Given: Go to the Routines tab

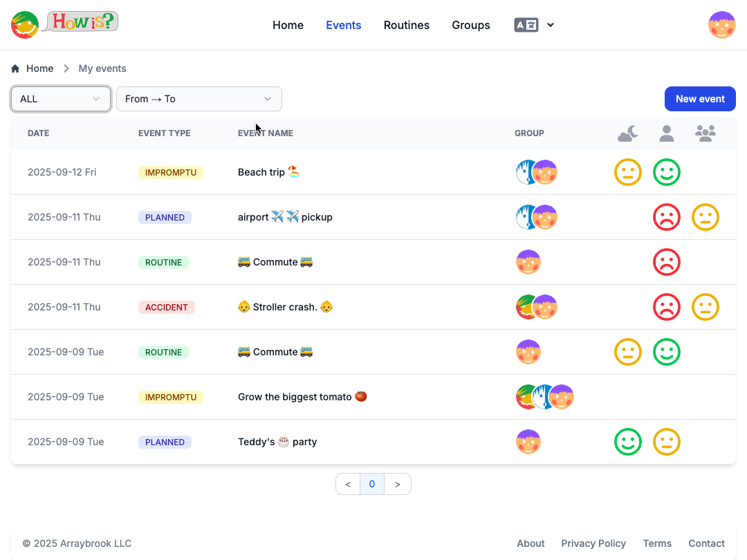Looking at the screenshot, I should point(406,25).
